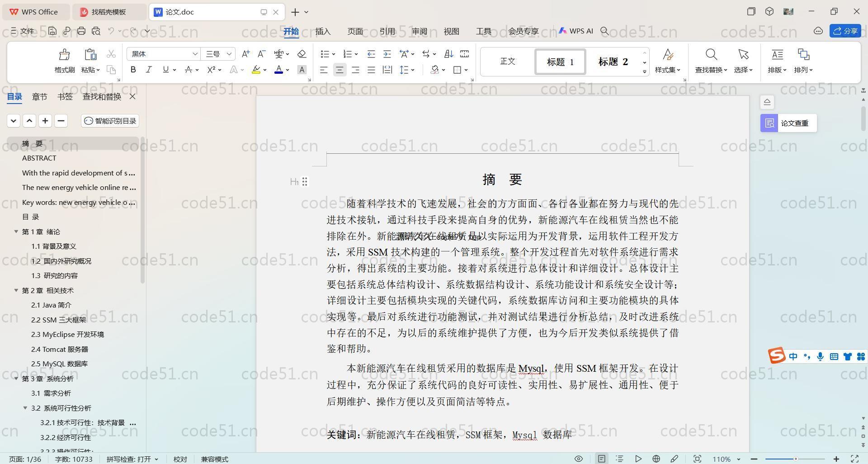Open the 引用 ribbon tab

[x=387, y=31]
